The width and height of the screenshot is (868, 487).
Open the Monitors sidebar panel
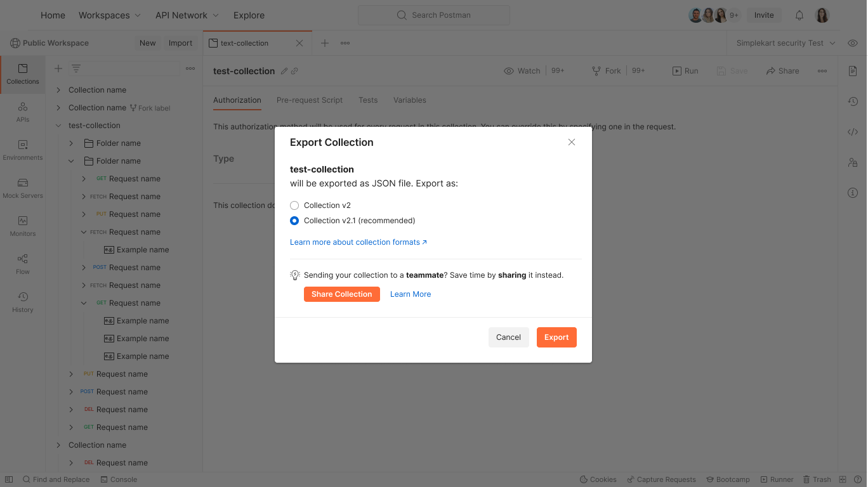coord(23,226)
